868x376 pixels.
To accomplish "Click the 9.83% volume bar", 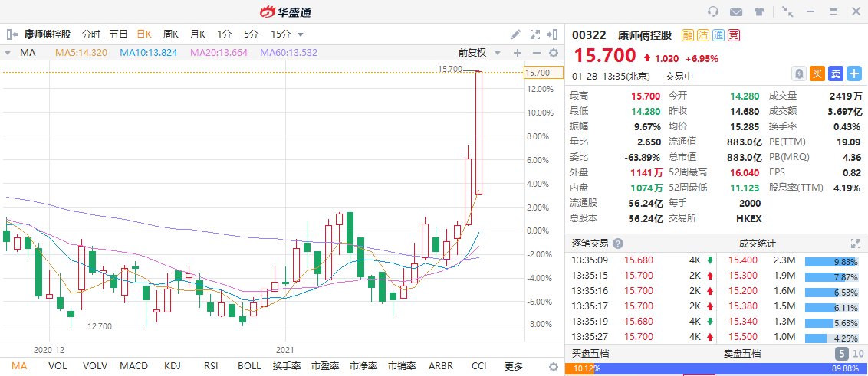I will tap(833, 262).
